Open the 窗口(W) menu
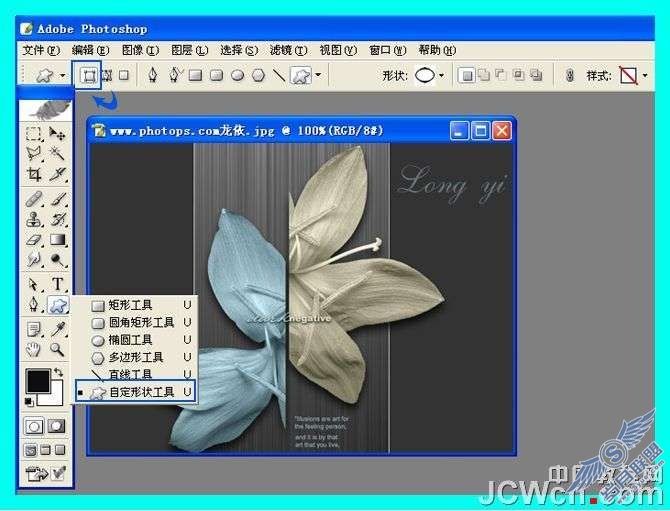The width and height of the screenshot is (670, 511). tap(388, 50)
